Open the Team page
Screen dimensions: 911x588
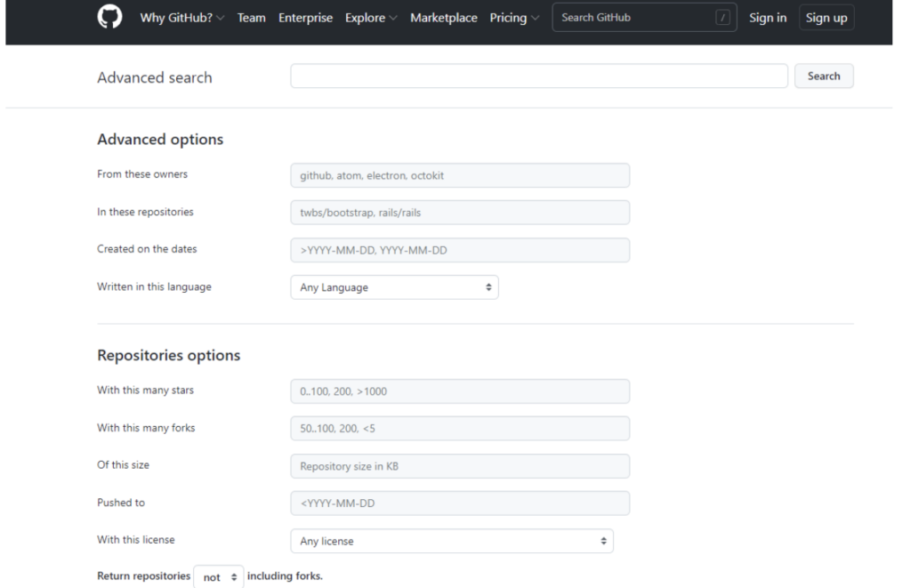click(x=251, y=18)
